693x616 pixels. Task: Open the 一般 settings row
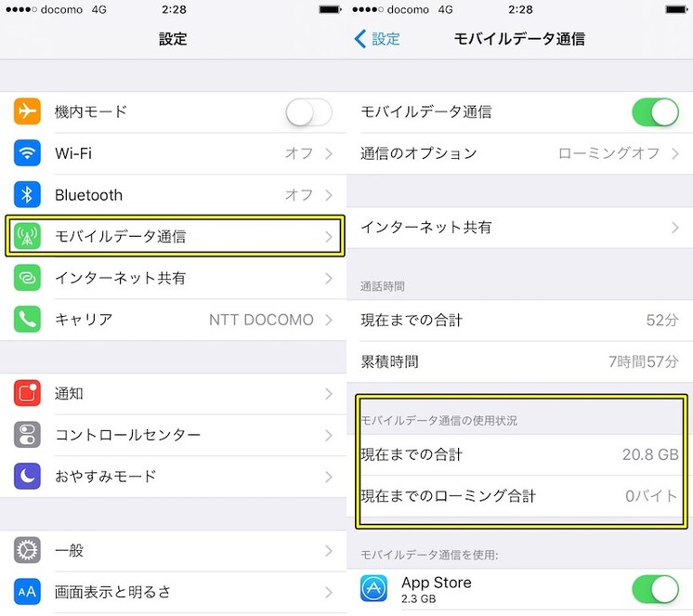coord(173,551)
